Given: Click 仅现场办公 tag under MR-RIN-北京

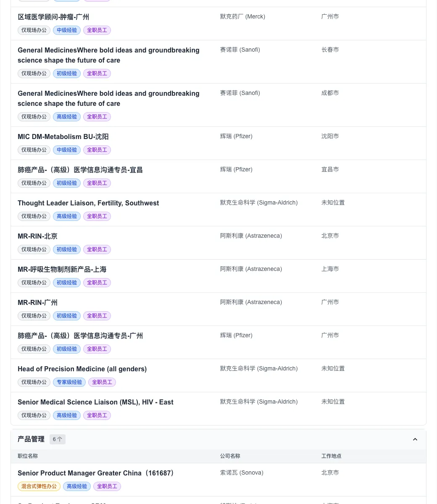Looking at the screenshot, I should click(x=34, y=249).
